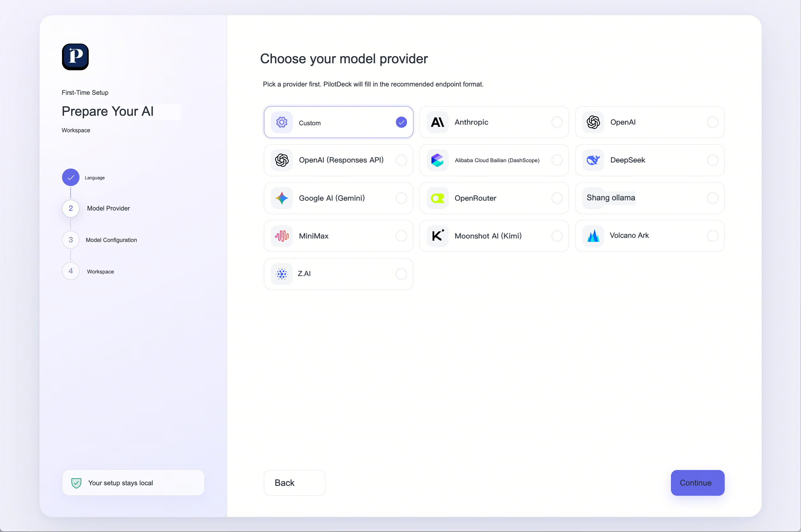This screenshot has width=801, height=532.
Task: Click the Your setup stays local badge
Action: [133, 483]
